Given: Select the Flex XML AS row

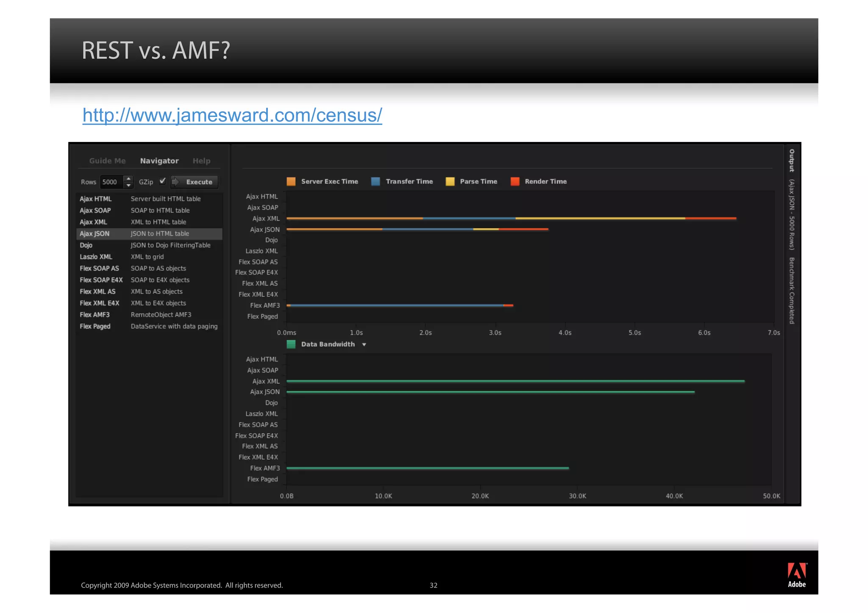Looking at the screenshot, I should point(149,291).
